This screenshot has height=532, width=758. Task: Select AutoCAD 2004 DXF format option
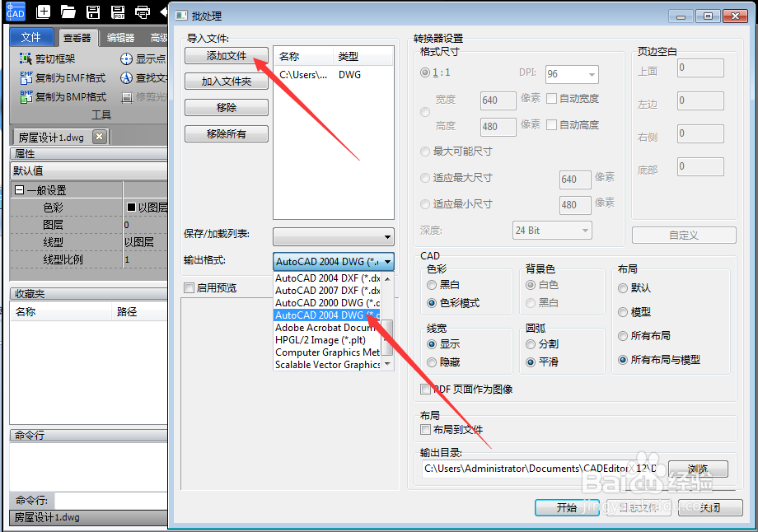click(x=327, y=278)
